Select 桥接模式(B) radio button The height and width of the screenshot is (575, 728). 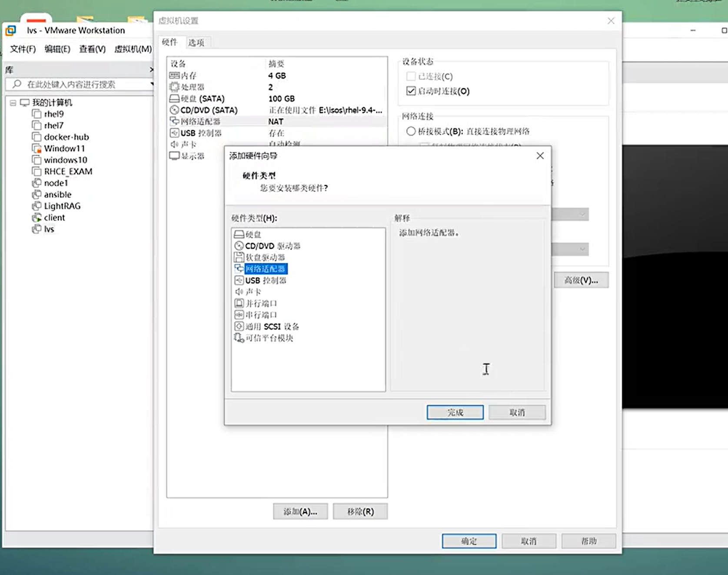pos(411,131)
